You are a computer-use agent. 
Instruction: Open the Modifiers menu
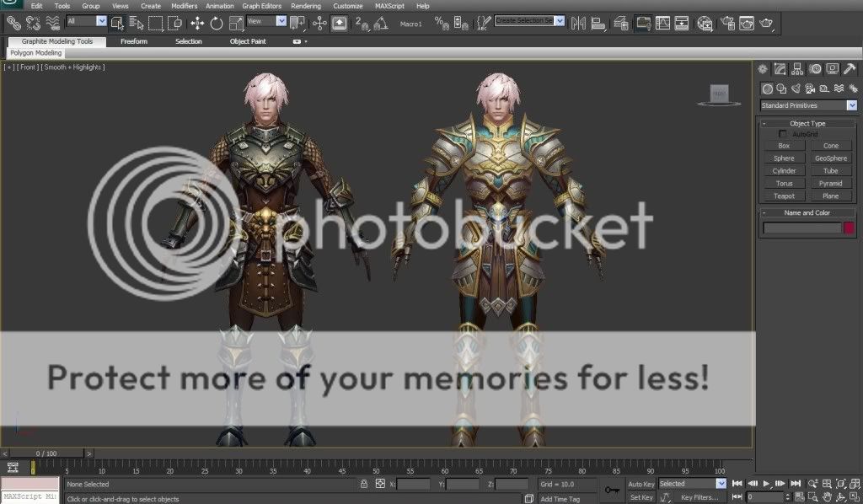pos(184,6)
